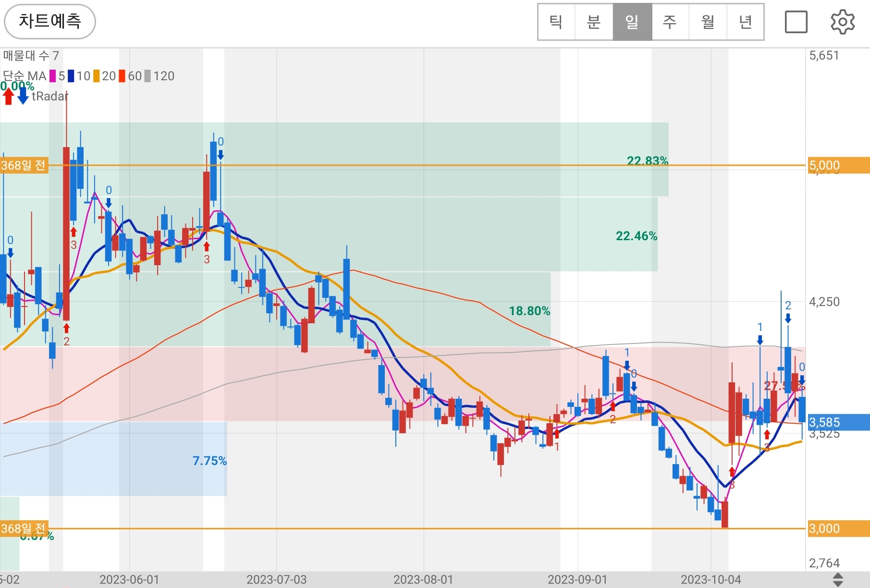This screenshot has width=870, height=588.
Task: Click the 18.80% volume profile label
Action: point(529,311)
